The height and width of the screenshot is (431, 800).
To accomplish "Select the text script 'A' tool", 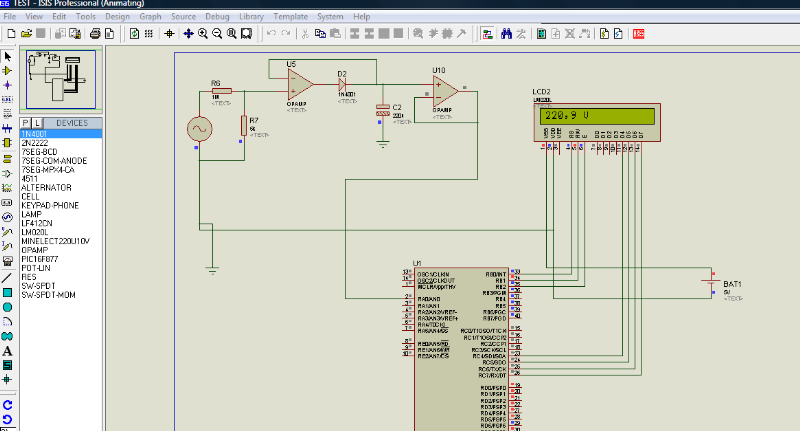I will pyautogui.click(x=8, y=351).
